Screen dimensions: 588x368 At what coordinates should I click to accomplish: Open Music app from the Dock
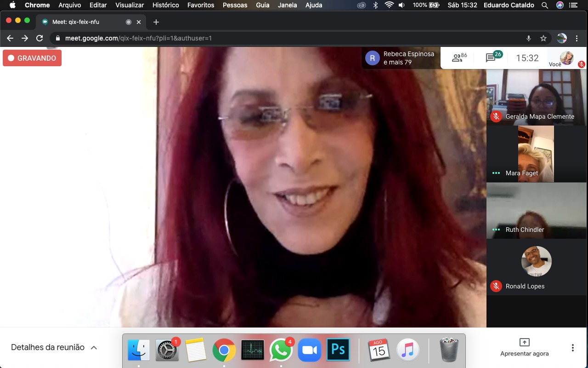coord(407,350)
